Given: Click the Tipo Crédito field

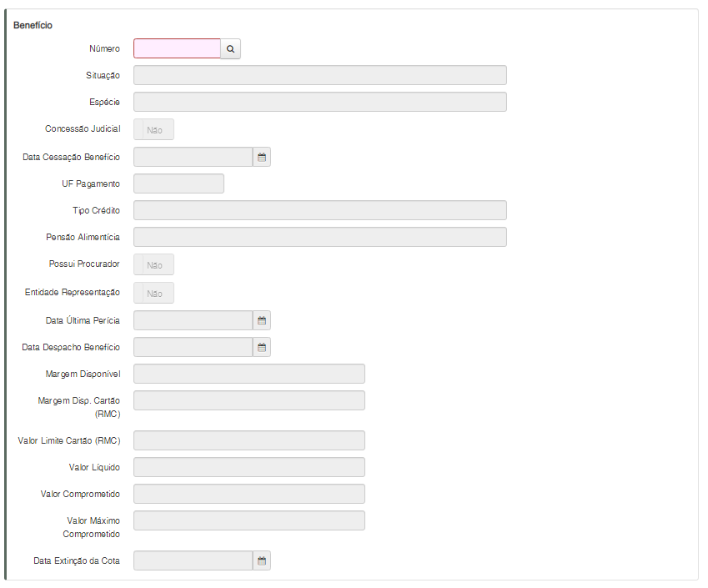Looking at the screenshot, I should pyautogui.click(x=319, y=210).
